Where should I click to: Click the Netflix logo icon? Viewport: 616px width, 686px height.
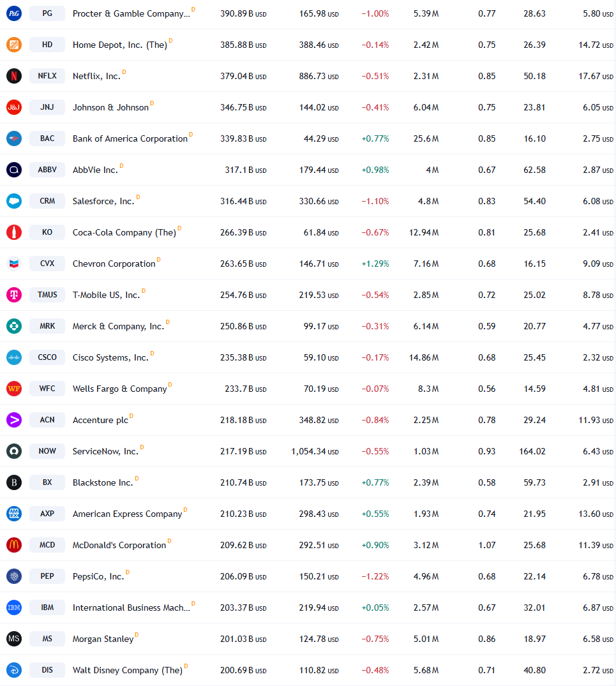click(x=14, y=76)
